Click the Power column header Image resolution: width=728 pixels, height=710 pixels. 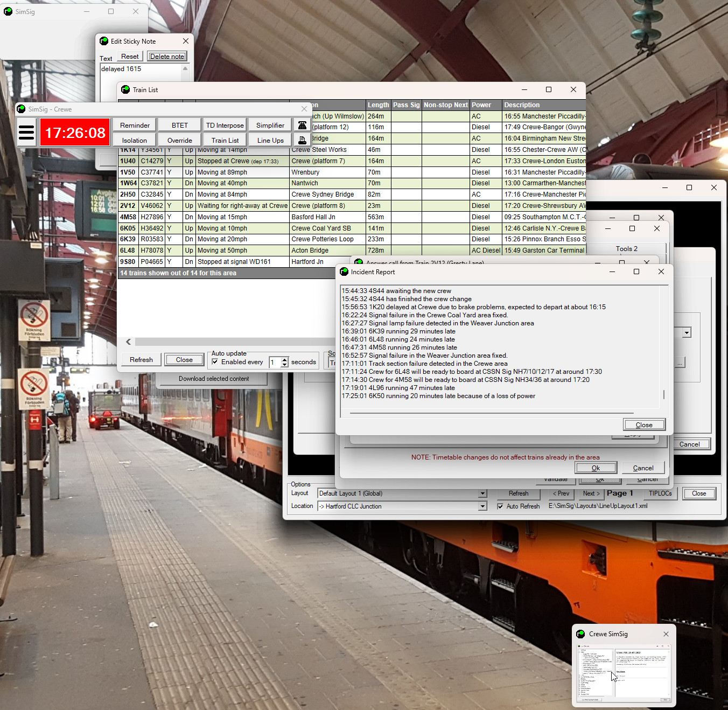pyautogui.click(x=486, y=105)
